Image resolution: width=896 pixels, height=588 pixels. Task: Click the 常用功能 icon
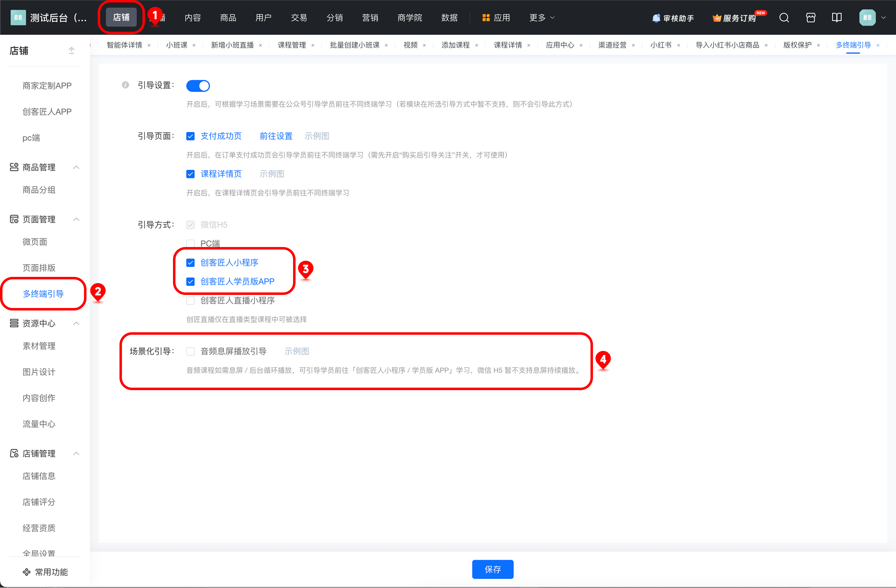coord(26,572)
